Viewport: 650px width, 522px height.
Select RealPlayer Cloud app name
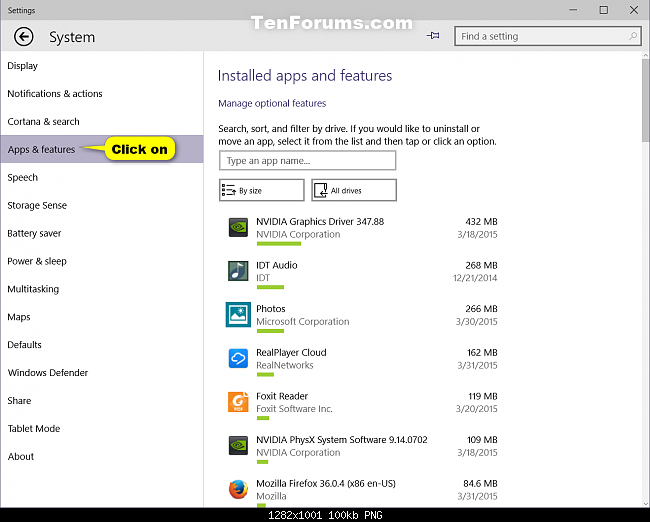pyautogui.click(x=291, y=352)
